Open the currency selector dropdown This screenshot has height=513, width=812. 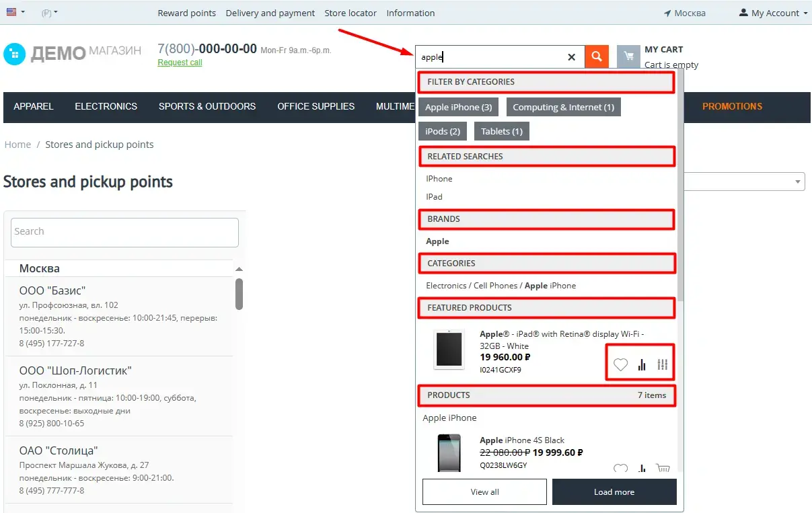coord(49,13)
